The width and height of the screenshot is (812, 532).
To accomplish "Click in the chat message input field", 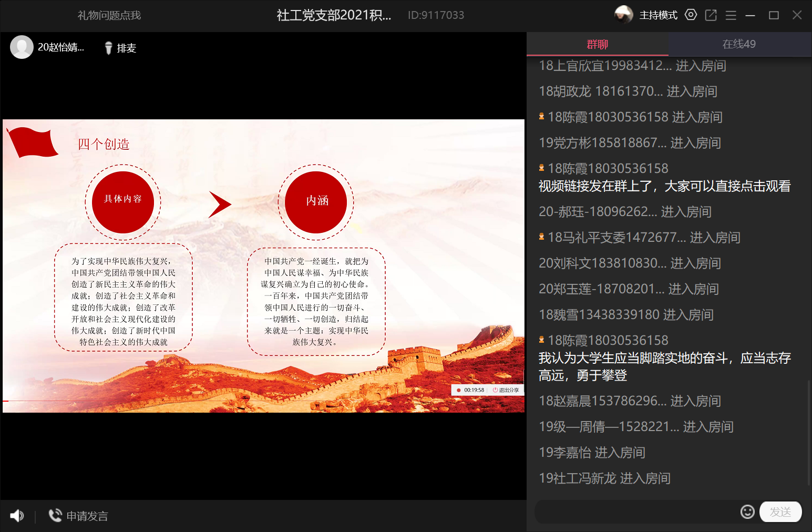I will pos(636,511).
